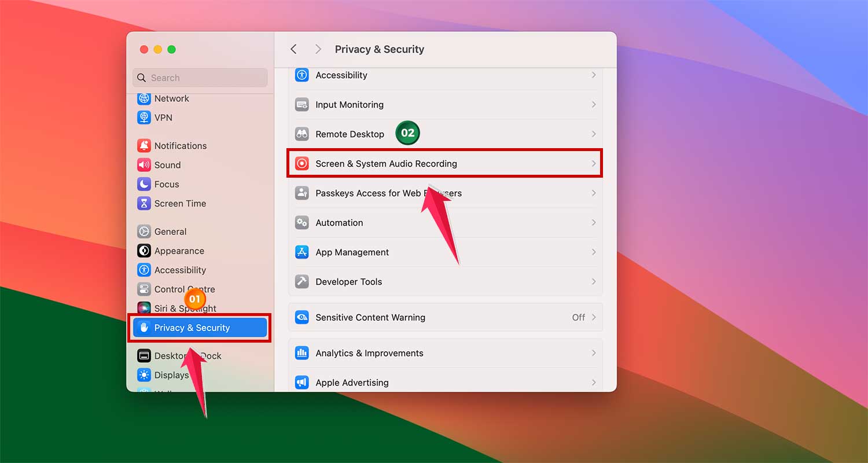
Task: Select the Sound settings icon
Action: pyautogui.click(x=144, y=165)
